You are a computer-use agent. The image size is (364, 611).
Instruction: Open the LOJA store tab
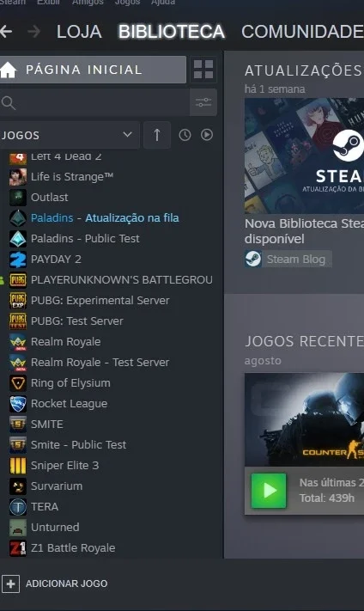click(x=80, y=32)
